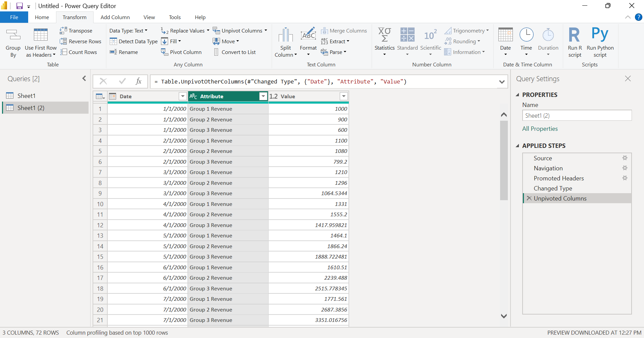Collapse the APPLIED STEPS section
The height and width of the screenshot is (338, 644).
pyautogui.click(x=517, y=146)
